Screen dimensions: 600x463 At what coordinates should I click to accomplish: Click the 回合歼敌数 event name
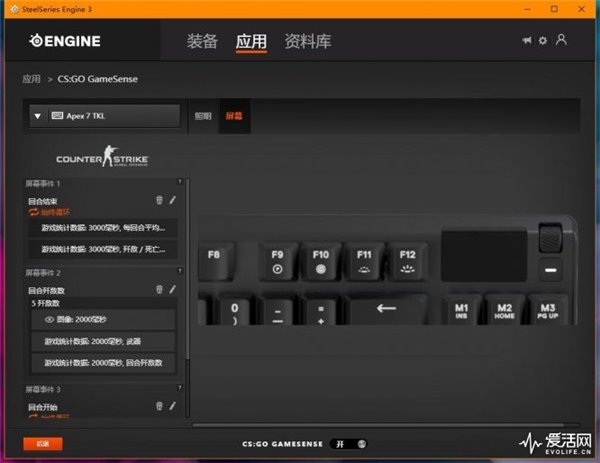47,290
